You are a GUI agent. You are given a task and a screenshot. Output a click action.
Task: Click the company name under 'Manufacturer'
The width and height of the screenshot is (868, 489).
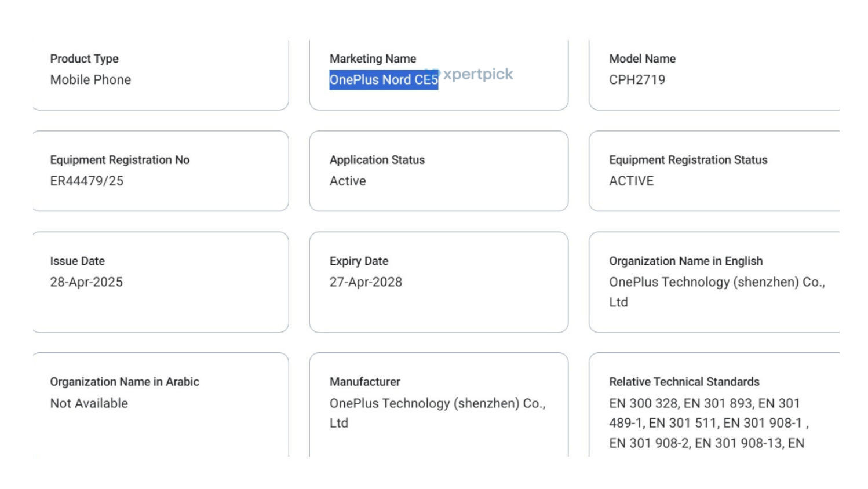point(437,413)
